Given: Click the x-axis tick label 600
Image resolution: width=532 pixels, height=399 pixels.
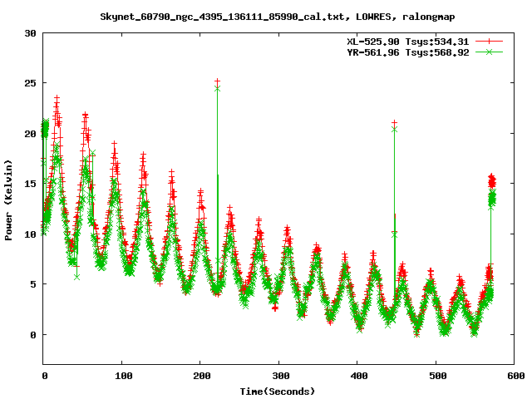Looking at the screenshot, I should pos(515,376).
